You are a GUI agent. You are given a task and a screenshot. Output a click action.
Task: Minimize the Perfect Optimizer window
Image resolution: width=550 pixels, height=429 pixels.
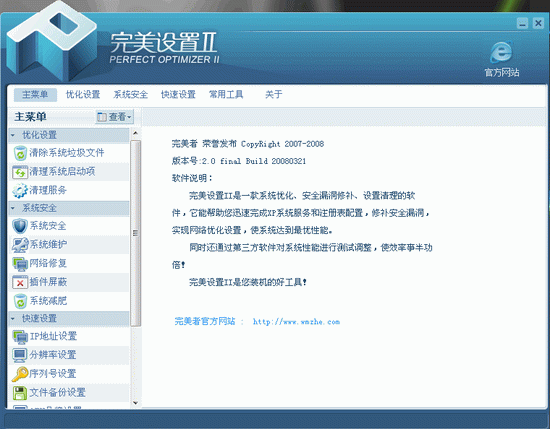(522, 24)
